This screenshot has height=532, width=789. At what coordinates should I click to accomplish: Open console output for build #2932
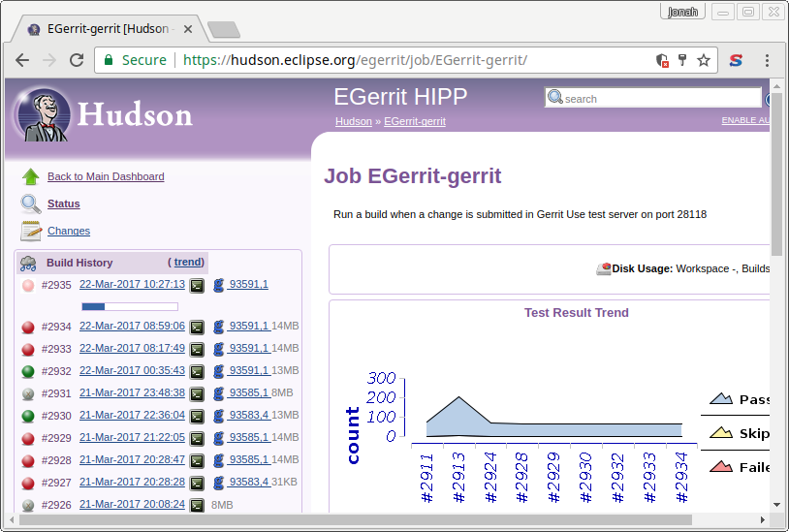pyautogui.click(x=197, y=371)
